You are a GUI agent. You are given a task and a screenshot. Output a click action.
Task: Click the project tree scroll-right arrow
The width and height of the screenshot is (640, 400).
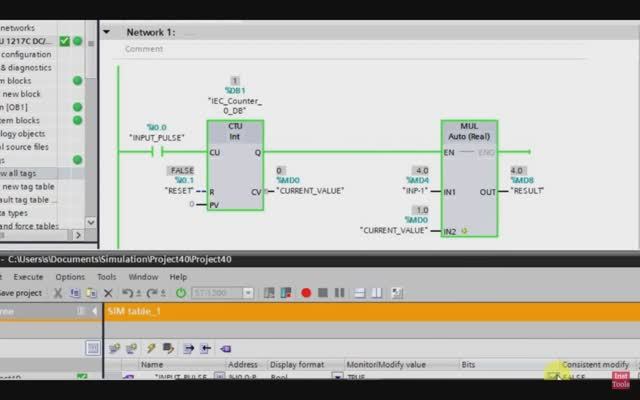tap(78, 235)
